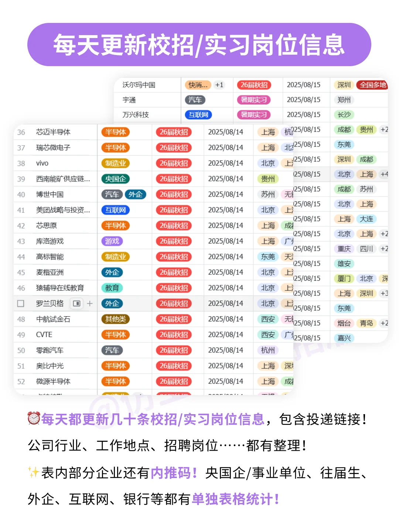Click the 美团战略与投资 company cell
Screen dimensions: 399x532
(x=63, y=210)
